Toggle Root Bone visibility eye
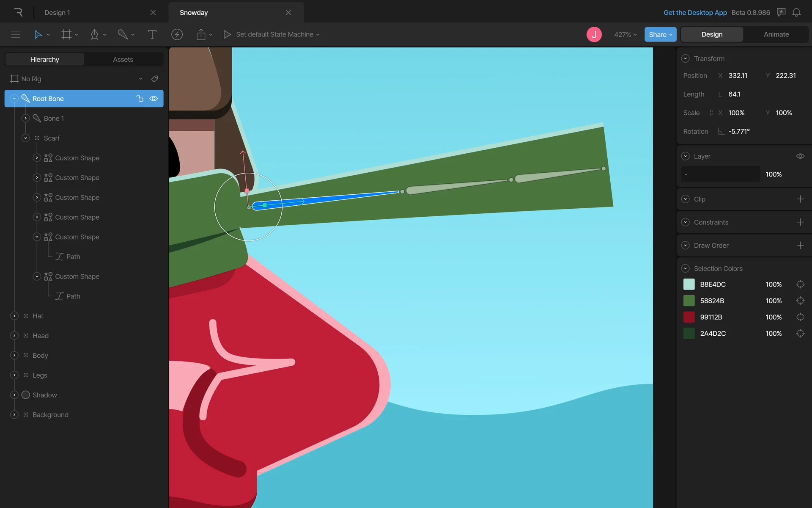Screen dimensions: 812x508 [x=154, y=99]
